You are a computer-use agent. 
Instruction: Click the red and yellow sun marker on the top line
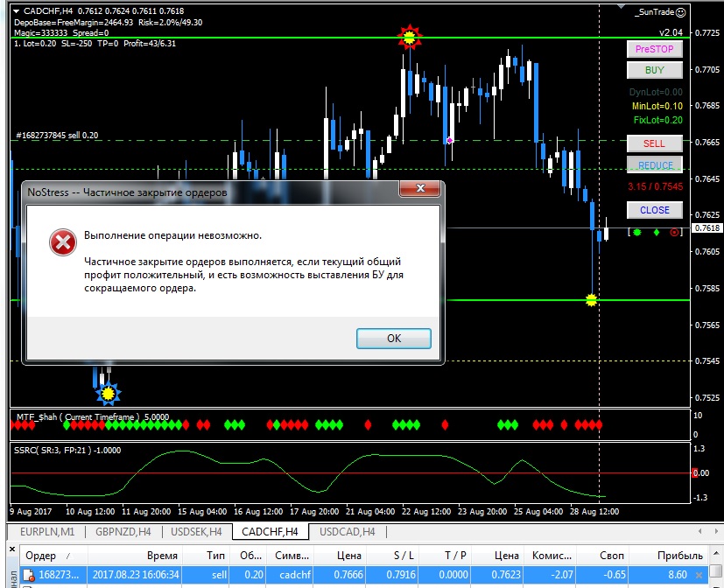[410, 38]
